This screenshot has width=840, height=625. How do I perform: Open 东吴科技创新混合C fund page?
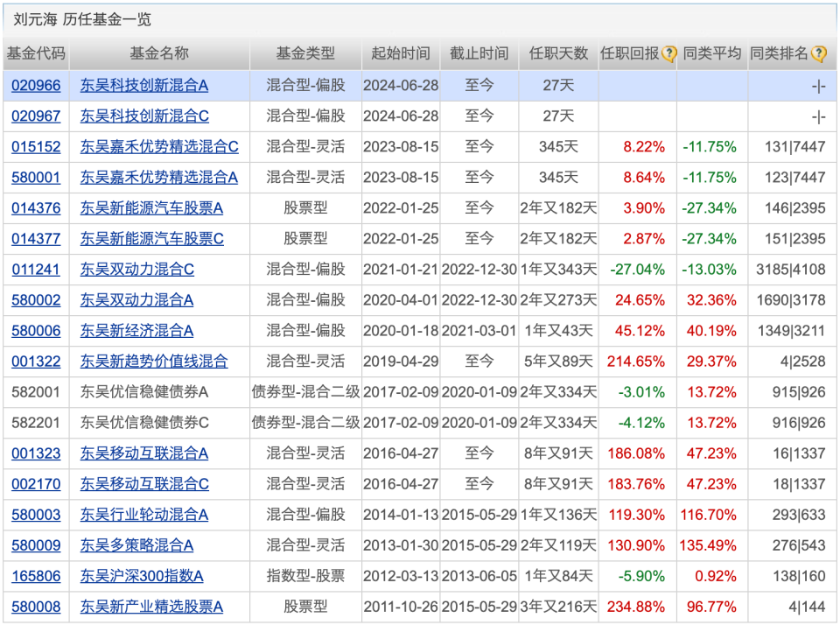click(144, 116)
